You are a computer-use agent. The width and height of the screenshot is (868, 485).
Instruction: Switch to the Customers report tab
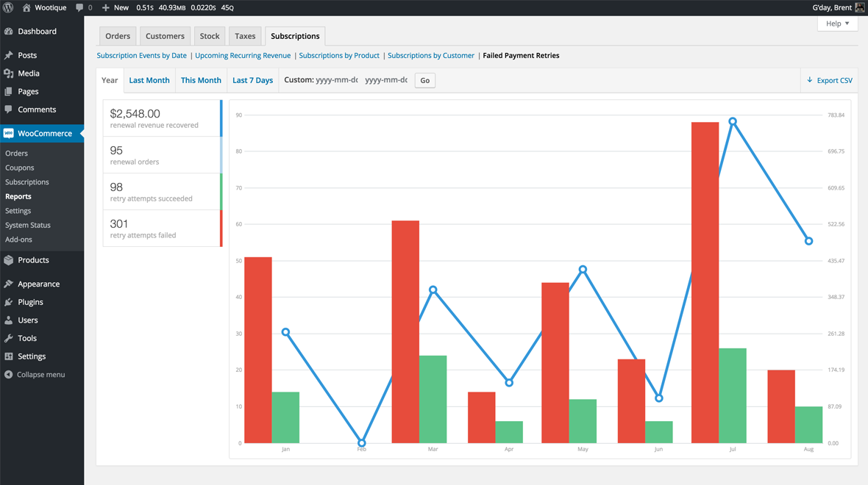pyautogui.click(x=165, y=36)
